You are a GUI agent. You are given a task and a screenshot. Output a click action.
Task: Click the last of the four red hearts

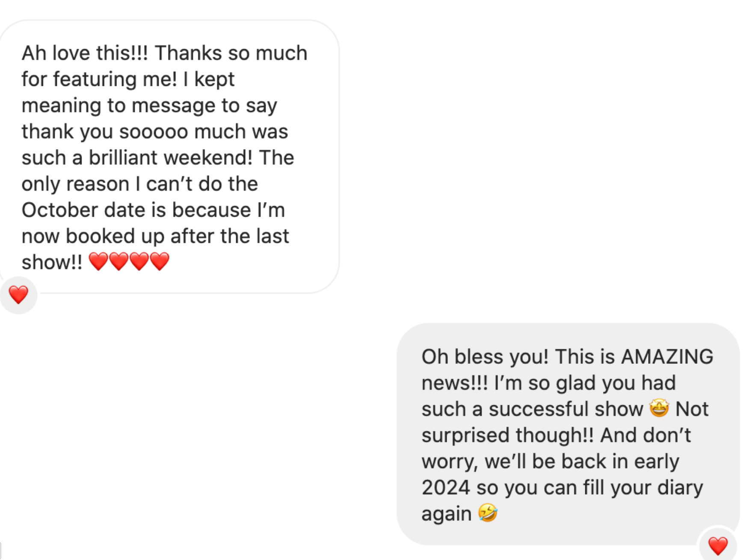coord(160,262)
